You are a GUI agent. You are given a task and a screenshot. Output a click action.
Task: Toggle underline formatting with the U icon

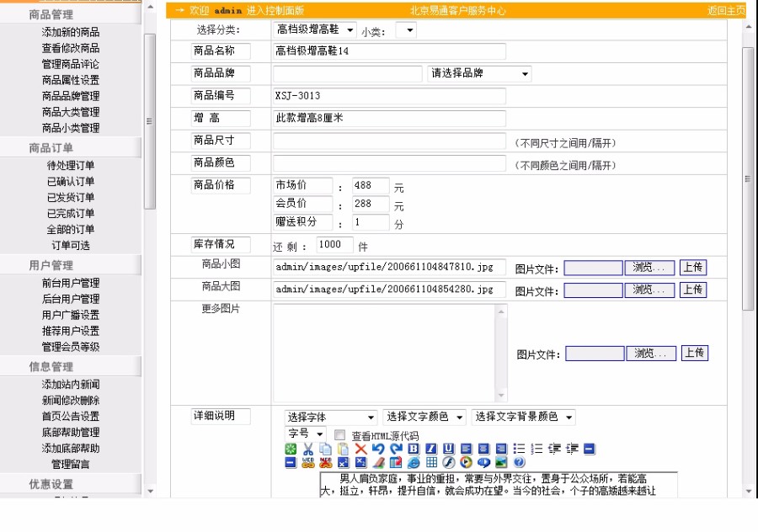pyautogui.click(x=449, y=449)
